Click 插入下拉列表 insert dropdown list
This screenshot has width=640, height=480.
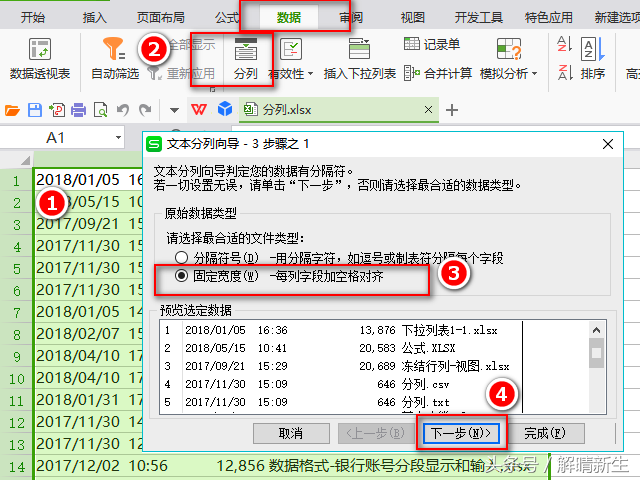pos(359,59)
